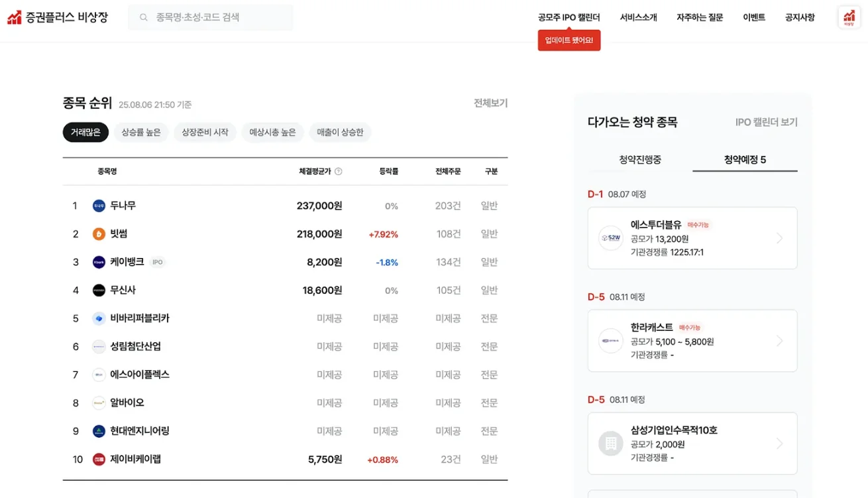Open the 공모주 IPO 캘린더 menu
Screen dimensions: 868x498
569,17
